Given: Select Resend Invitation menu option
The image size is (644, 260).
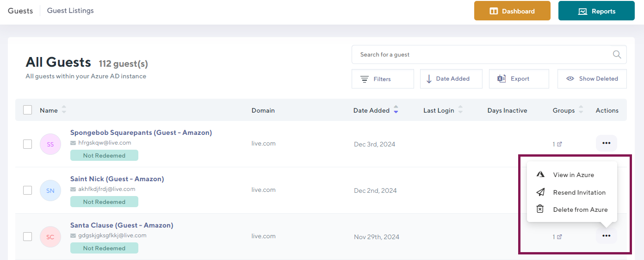Looking at the screenshot, I should point(579,192).
